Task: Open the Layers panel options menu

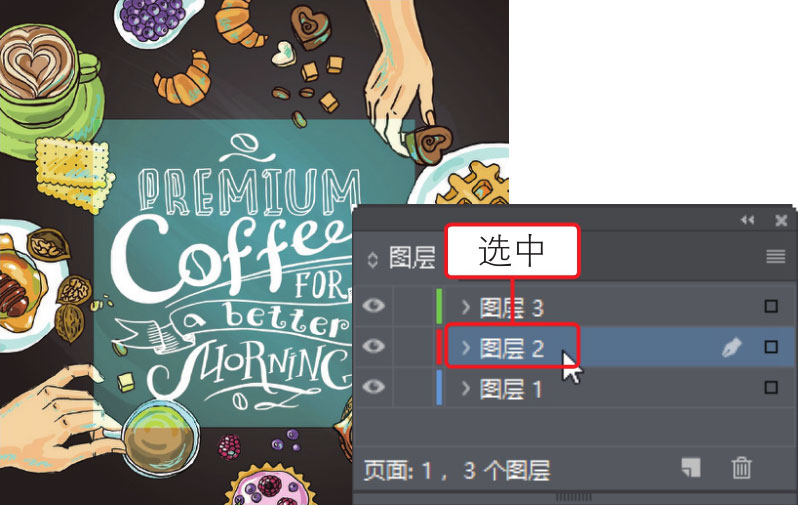Action: click(776, 257)
